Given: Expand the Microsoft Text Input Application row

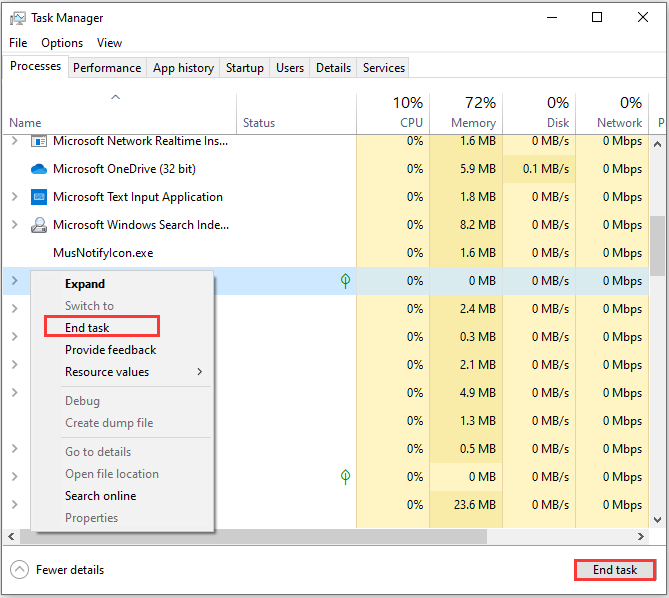Looking at the screenshot, I should point(14,197).
